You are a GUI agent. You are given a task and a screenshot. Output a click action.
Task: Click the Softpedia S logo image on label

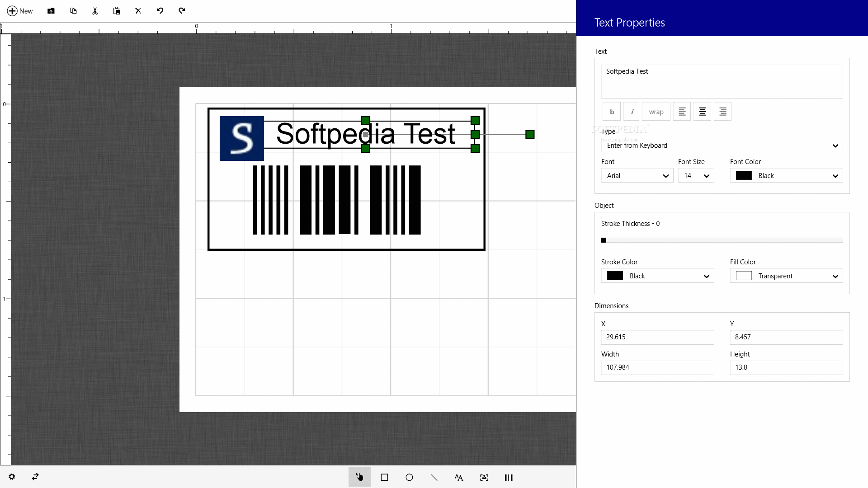tap(241, 138)
